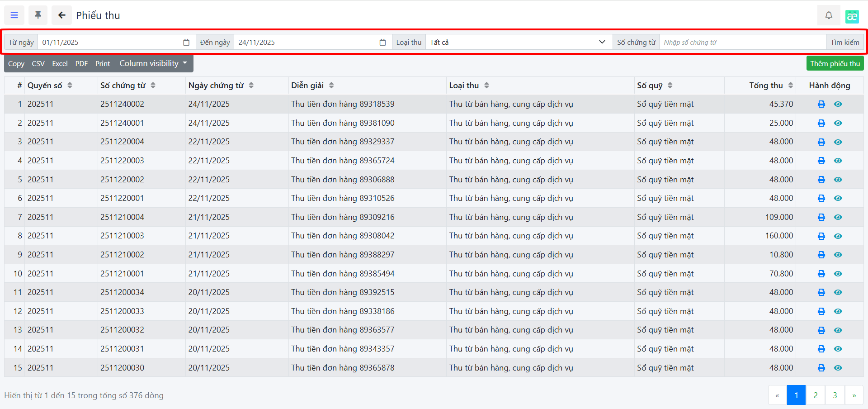Open calendar picker for Từ ngày

pyautogui.click(x=186, y=43)
